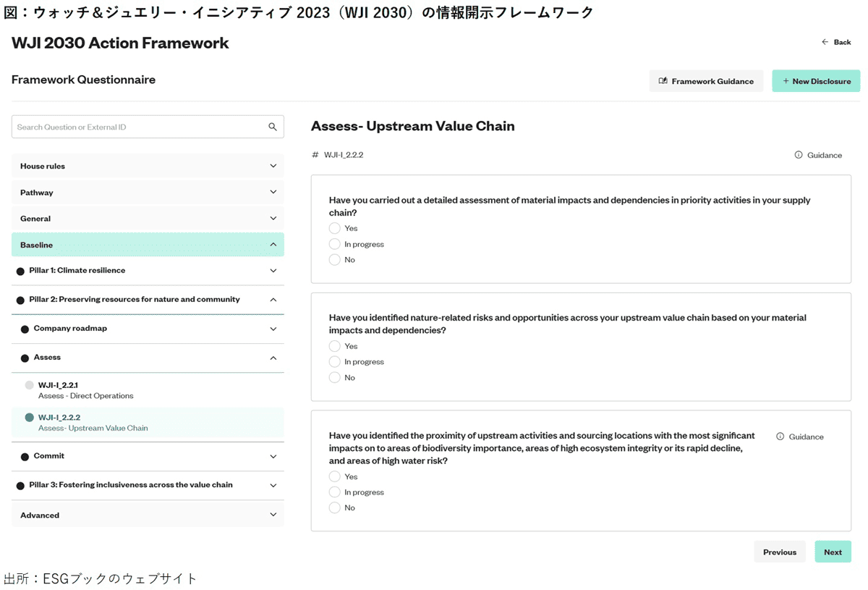This screenshot has width=868, height=590.
Task: Expand the House rules section chevron
Action: click(273, 166)
